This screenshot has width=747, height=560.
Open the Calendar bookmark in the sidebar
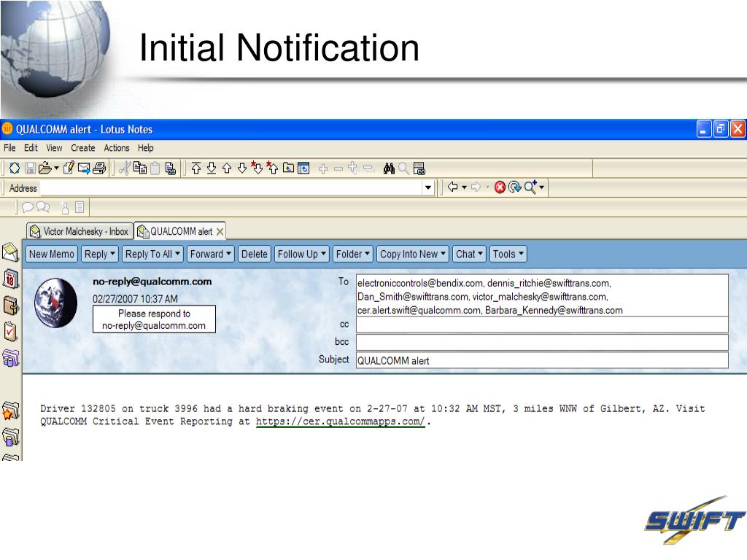(10, 279)
